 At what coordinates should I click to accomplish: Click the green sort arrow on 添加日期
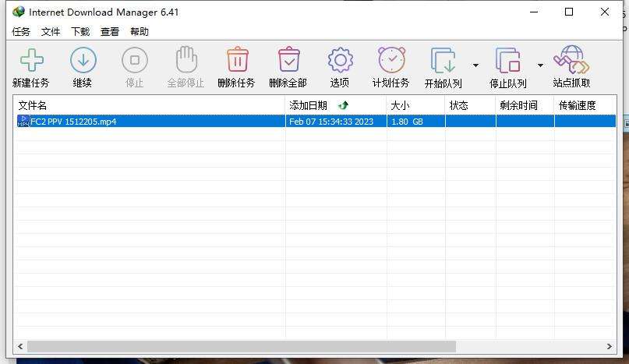click(343, 105)
